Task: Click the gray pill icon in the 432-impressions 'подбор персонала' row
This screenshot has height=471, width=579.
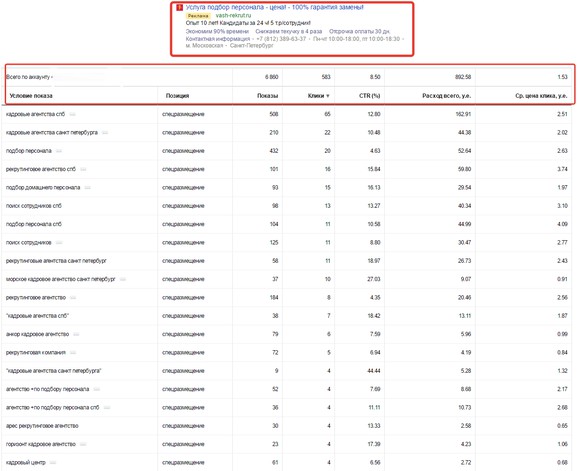Action: pos(59,151)
